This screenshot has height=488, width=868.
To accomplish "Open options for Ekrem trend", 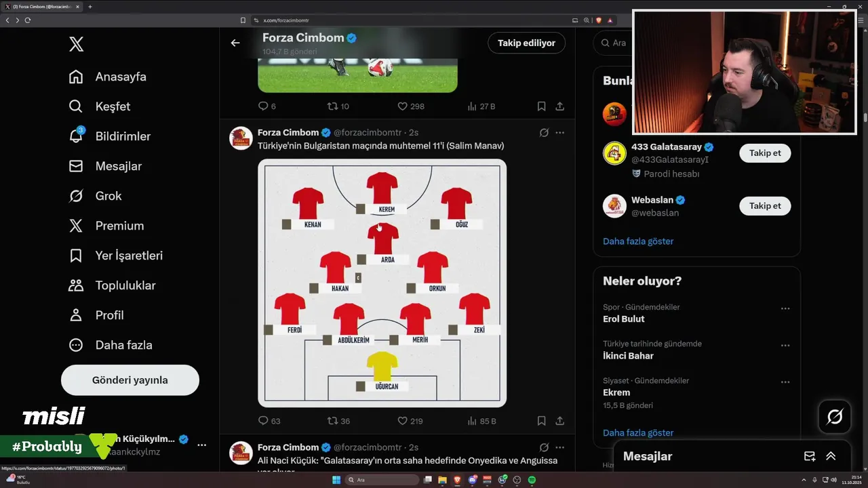I will pyautogui.click(x=785, y=382).
